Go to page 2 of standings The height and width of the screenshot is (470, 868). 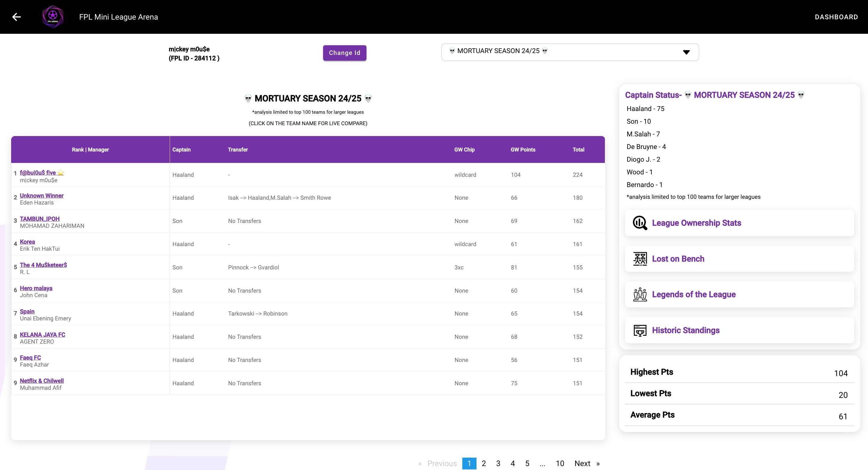tap(483, 463)
